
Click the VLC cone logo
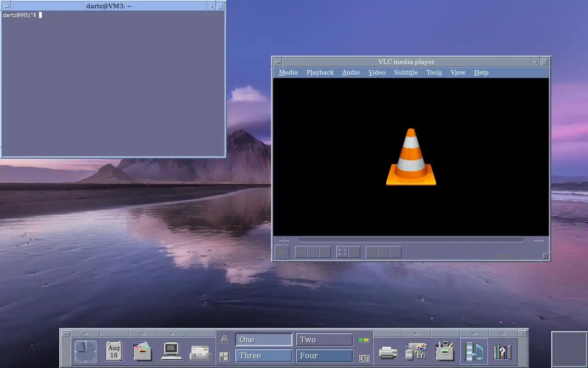[411, 157]
